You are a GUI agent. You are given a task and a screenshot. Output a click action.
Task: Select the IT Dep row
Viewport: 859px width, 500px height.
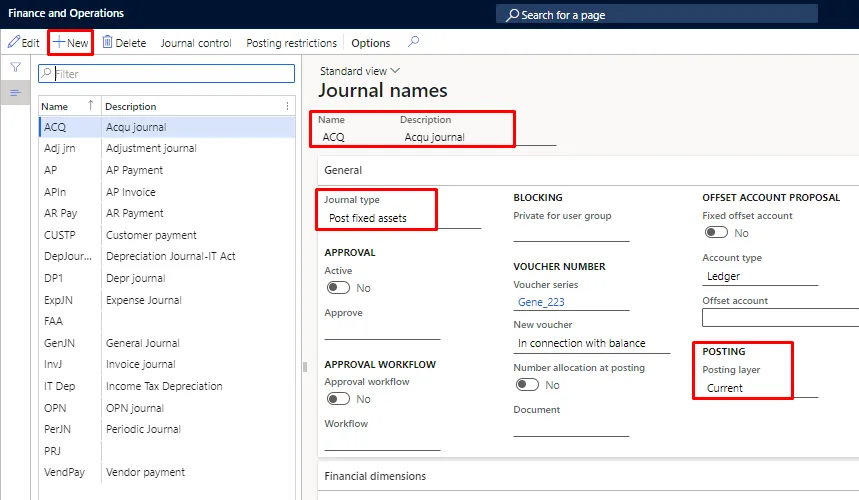click(167, 386)
